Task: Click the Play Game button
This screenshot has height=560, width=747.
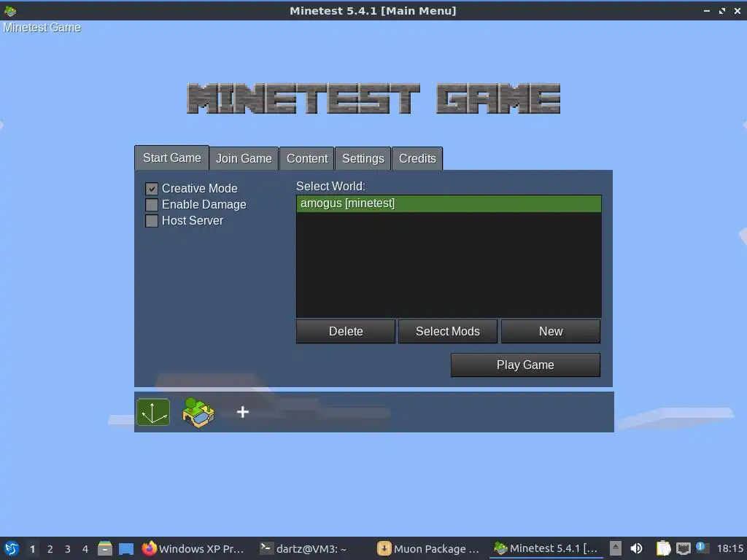Action: click(525, 365)
